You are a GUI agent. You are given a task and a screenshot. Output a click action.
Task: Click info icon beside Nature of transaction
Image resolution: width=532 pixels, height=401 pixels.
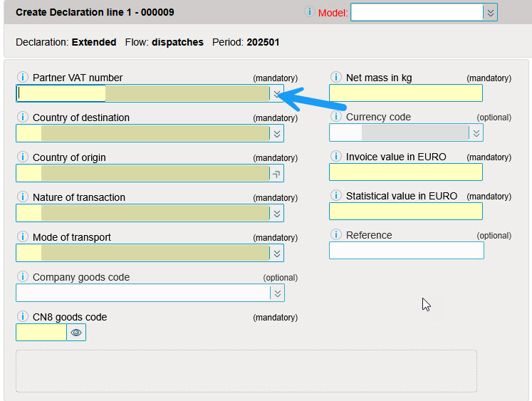(21, 197)
